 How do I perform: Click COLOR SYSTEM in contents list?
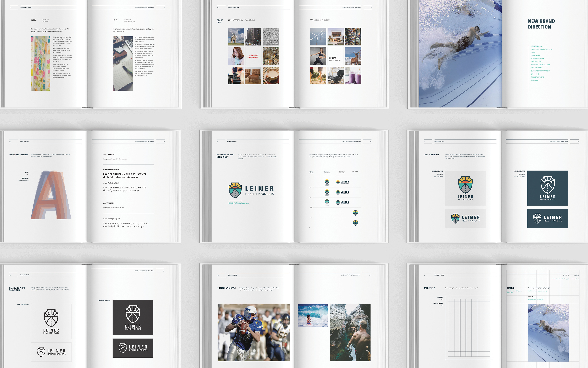(535, 56)
